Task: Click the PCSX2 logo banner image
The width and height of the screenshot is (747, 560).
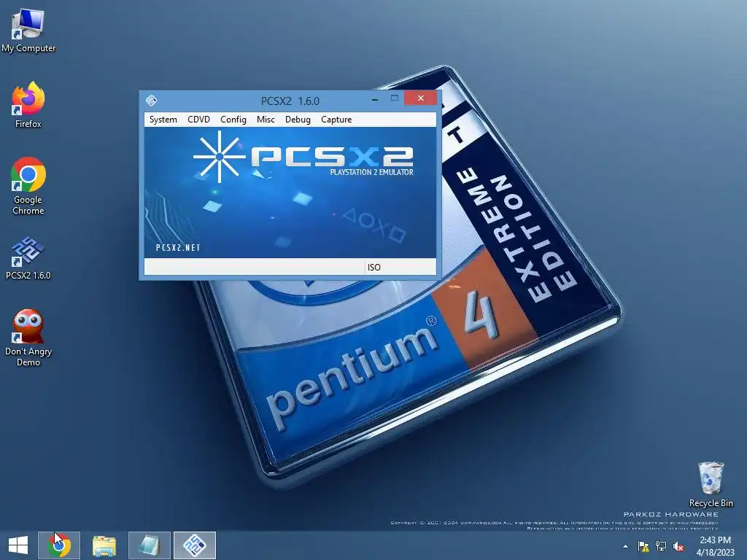Action: click(x=290, y=192)
